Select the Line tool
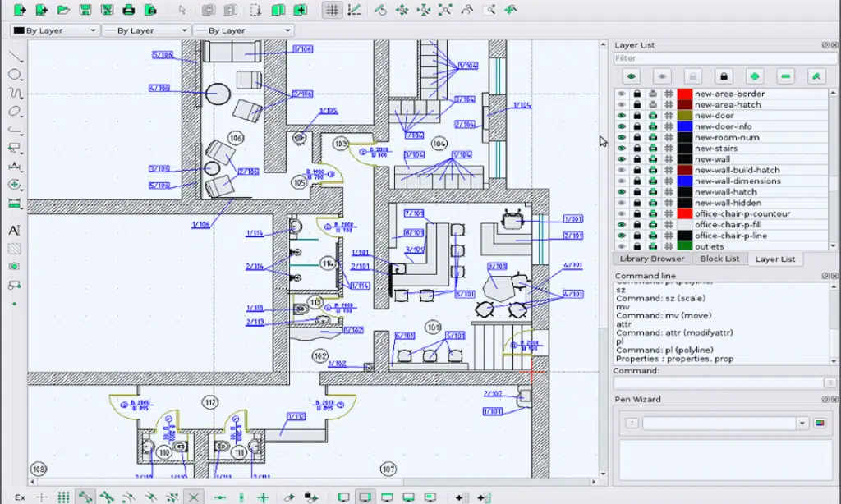Viewport: 841px width, 504px height. [13, 56]
